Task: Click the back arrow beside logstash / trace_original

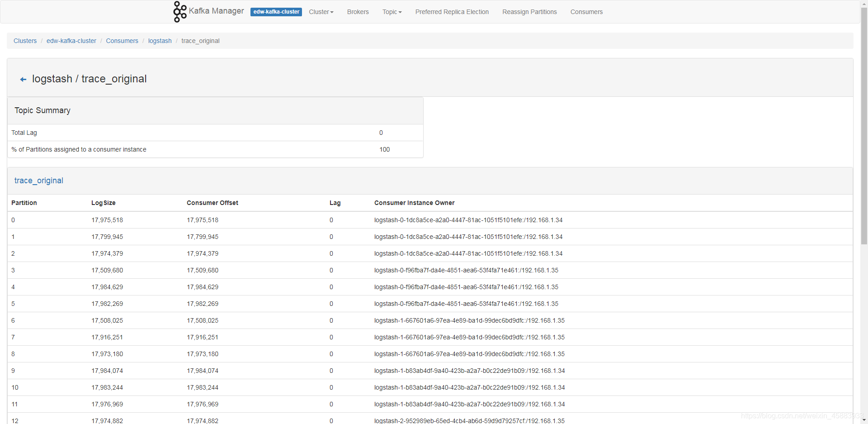Action: 23,80
